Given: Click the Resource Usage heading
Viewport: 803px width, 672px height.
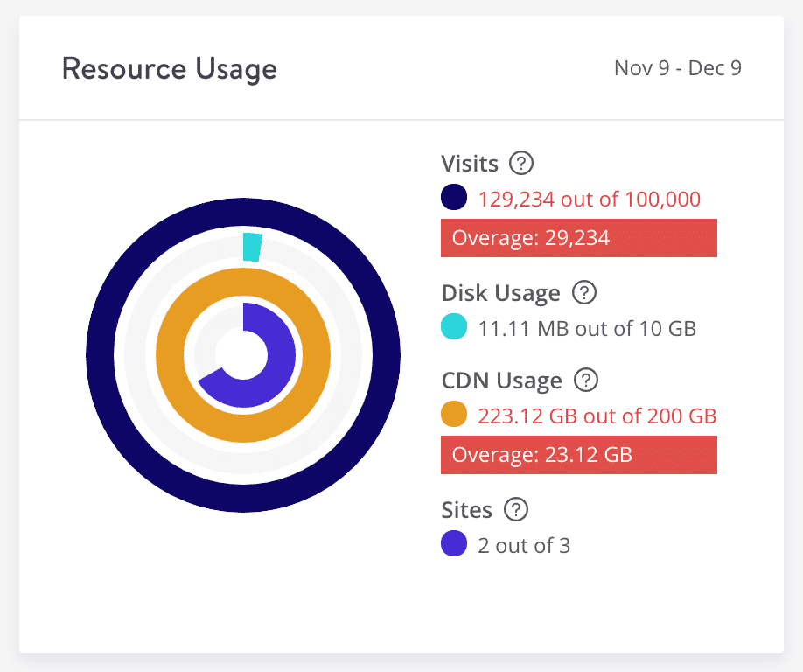Looking at the screenshot, I should [169, 68].
